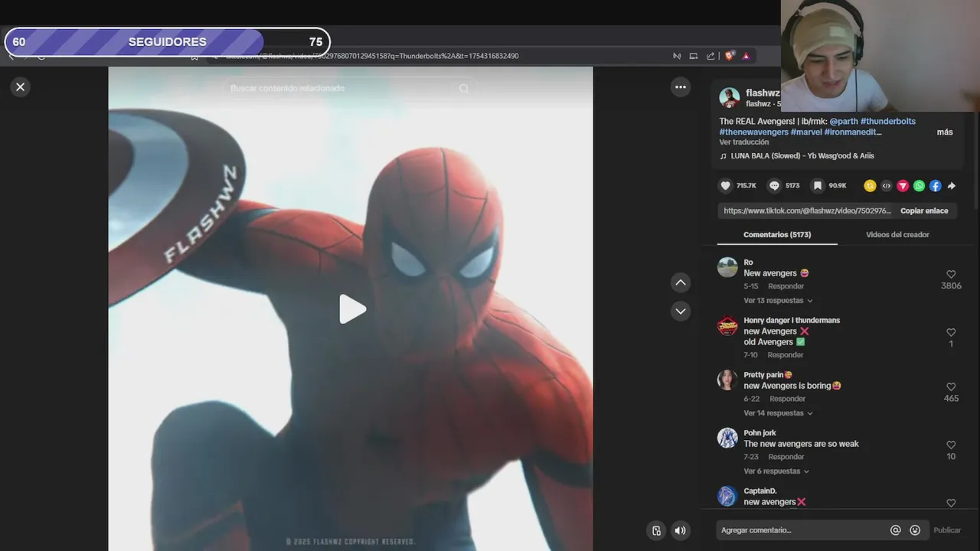Screen dimensions: 980x551
Task: Reply to Henry danger i thundermans comment
Action: [786, 355]
